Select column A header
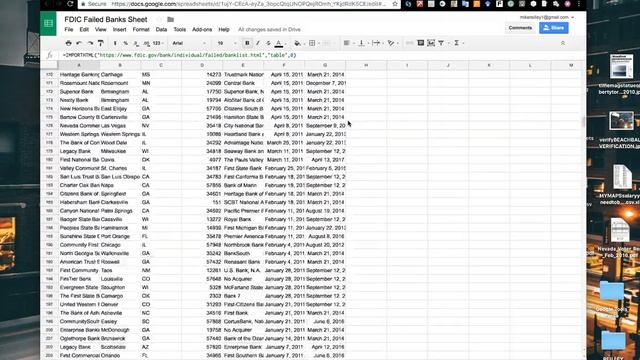Image resolution: width=640 pixels, height=360 pixels. pos(79,65)
